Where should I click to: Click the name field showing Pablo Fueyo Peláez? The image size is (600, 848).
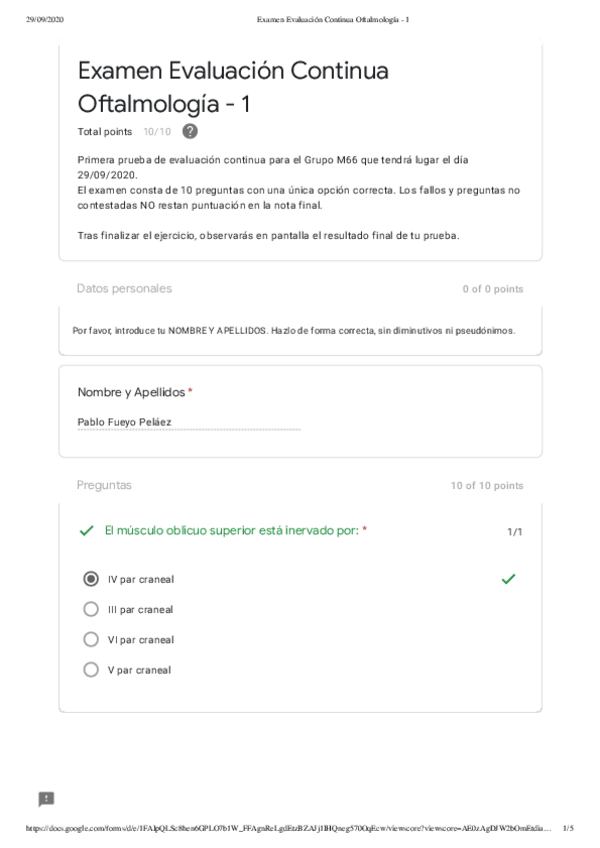pos(125,421)
